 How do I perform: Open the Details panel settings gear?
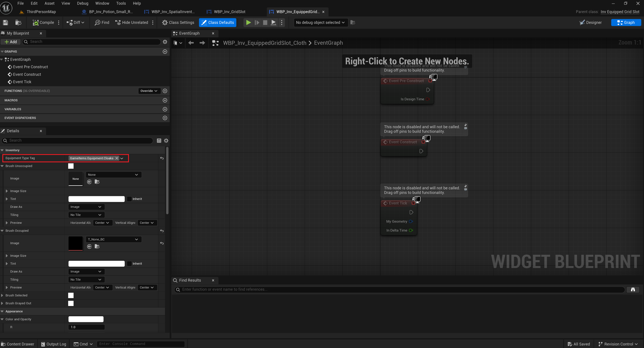click(166, 140)
